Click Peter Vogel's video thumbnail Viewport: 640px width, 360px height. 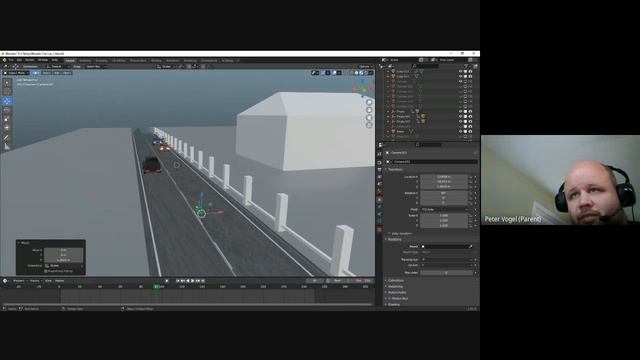(x=560, y=180)
